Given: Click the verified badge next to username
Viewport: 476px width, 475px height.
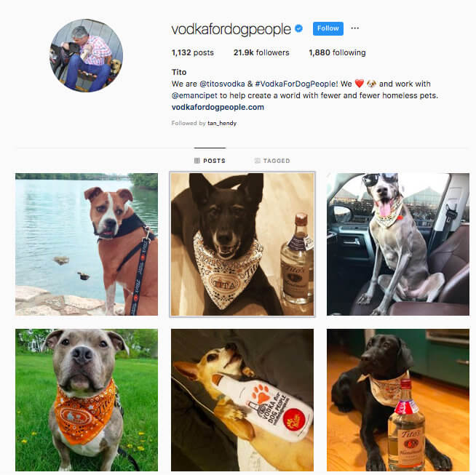Looking at the screenshot, I should coord(298,28).
